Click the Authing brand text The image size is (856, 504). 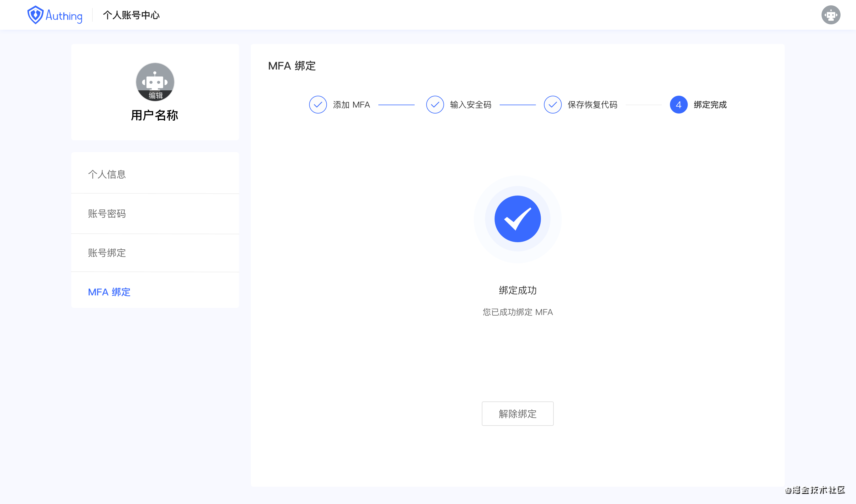[x=64, y=16]
